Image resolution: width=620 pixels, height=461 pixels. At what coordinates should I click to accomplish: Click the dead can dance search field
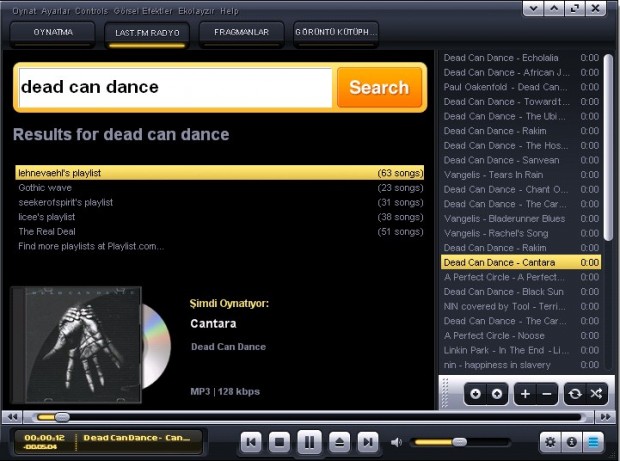pyautogui.click(x=176, y=87)
